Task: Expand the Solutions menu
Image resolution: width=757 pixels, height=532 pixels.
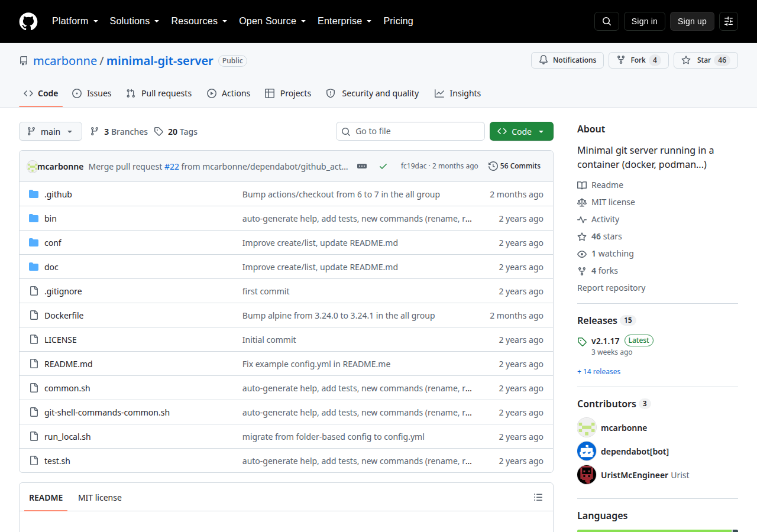Action: [134, 21]
